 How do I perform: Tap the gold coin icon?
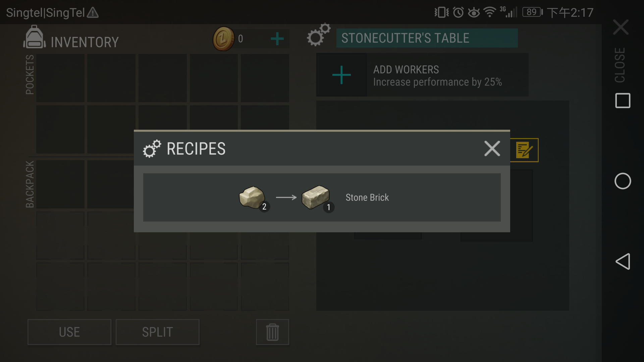(x=223, y=39)
